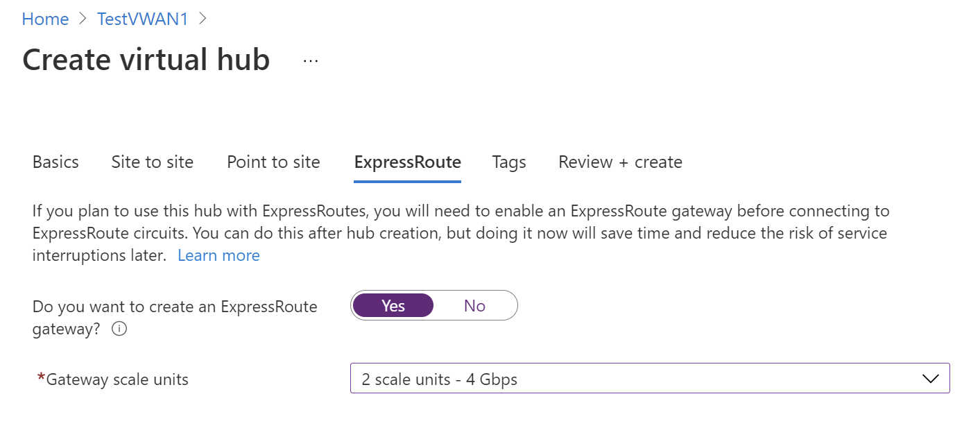Open the Gateway scale units combo box
Image resolution: width=980 pixels, height=428 pixels.
(x=651, y=379)
